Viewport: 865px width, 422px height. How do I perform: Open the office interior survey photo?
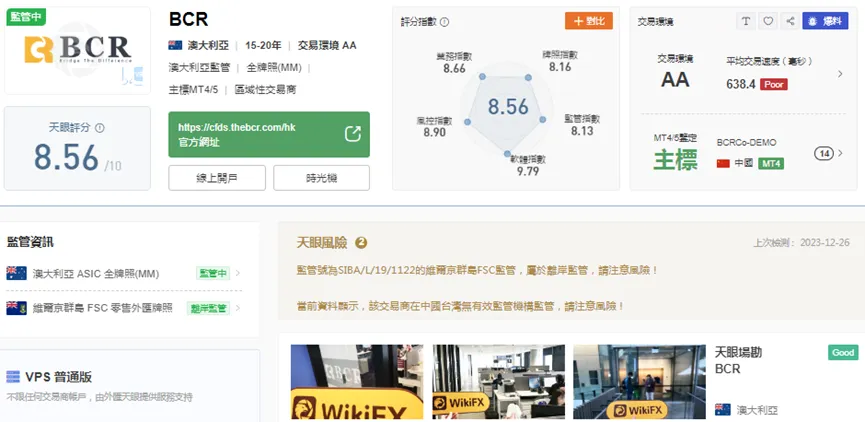499,382
